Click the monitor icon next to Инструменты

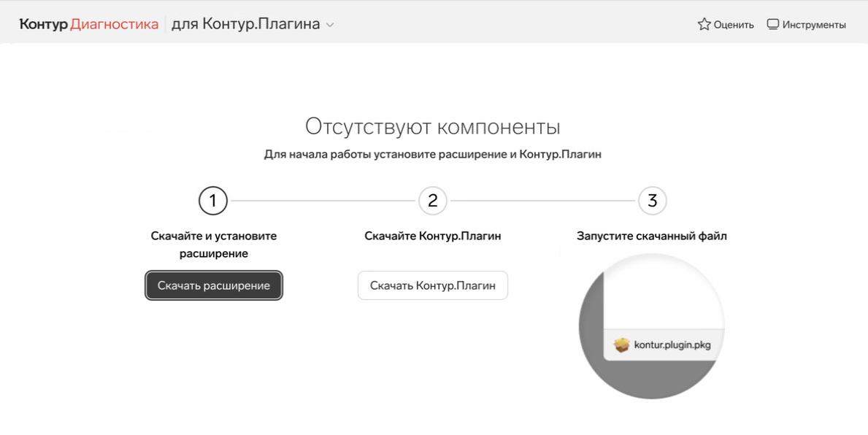coord(773,24)
